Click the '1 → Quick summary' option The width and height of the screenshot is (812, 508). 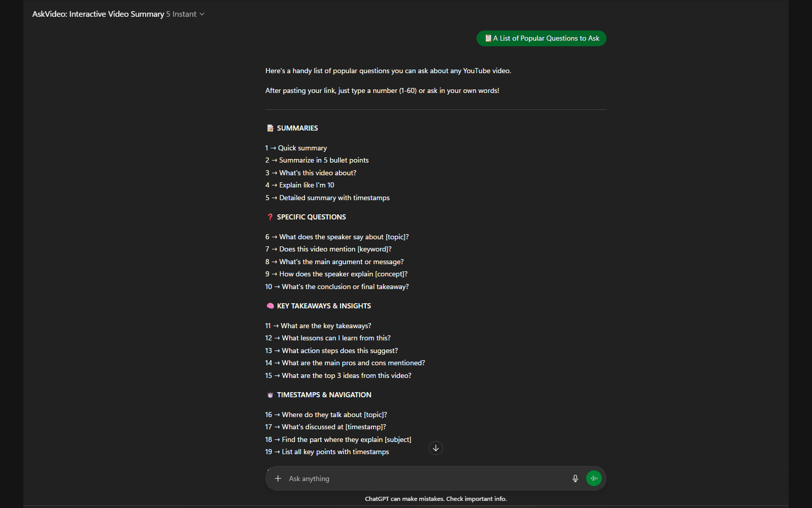tap(296, 148)
